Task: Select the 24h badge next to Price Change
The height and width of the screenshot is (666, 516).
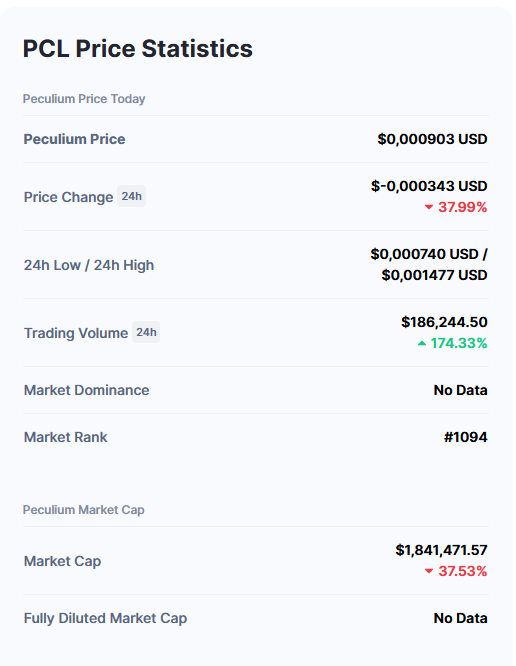Action: point(132,196)
